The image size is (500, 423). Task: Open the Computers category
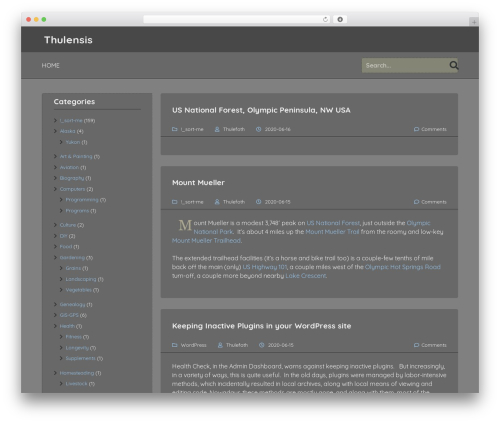click(x=72, y=189)
